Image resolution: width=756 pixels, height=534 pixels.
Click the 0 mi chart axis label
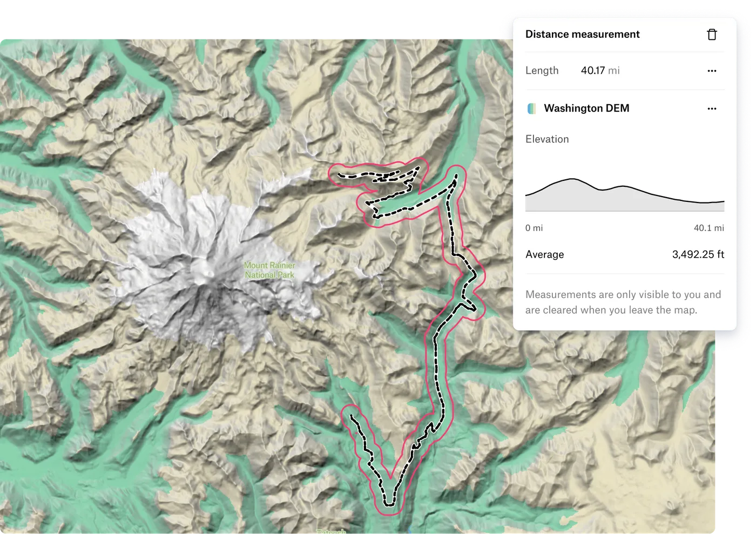(x=534, y=228)
